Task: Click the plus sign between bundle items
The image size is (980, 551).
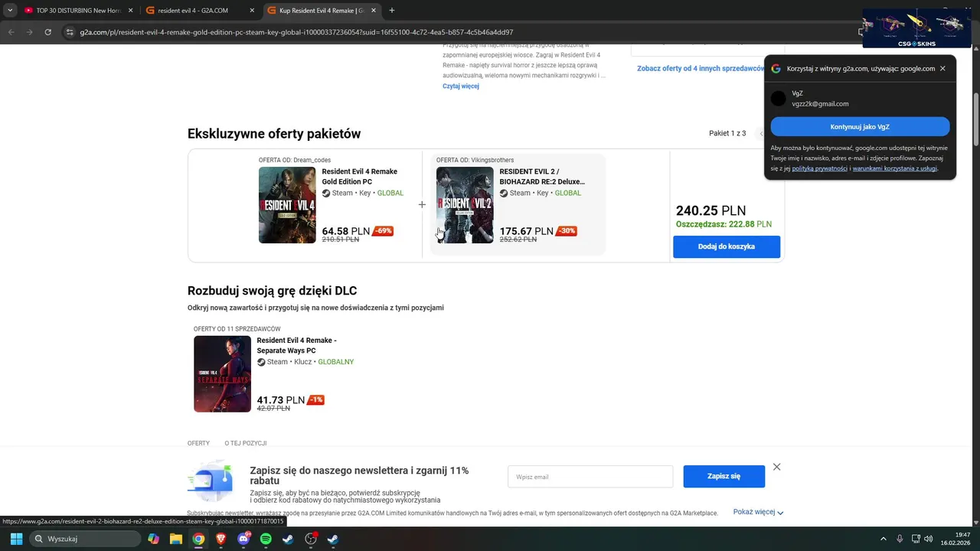Action: pyautogui.click(x=422, y=204)
